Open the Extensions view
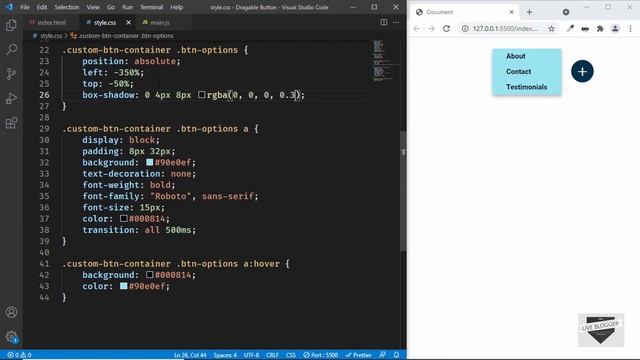 coord(11,123)
